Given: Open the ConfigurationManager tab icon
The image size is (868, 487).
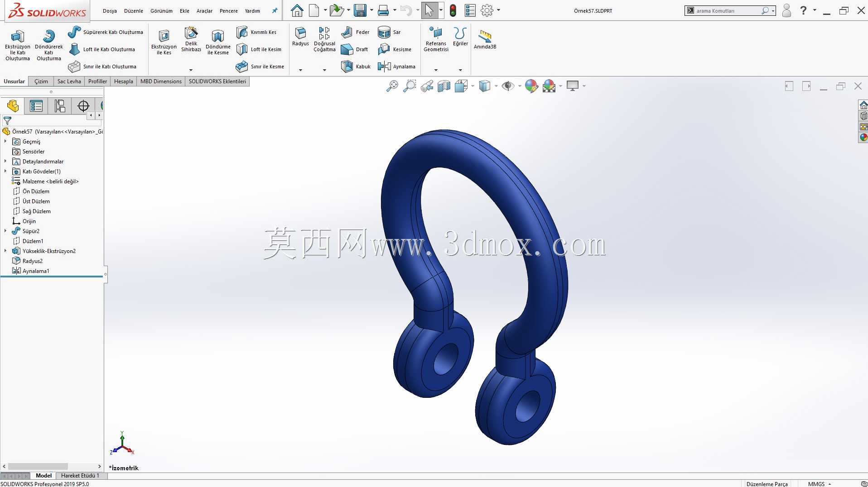Looking at the screenshot, I should (x=60, y=106).
